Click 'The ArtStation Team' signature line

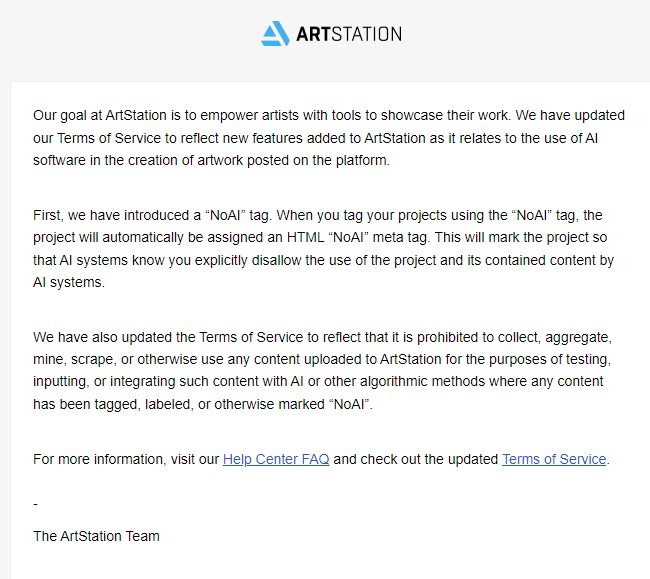tap(96, 536)
